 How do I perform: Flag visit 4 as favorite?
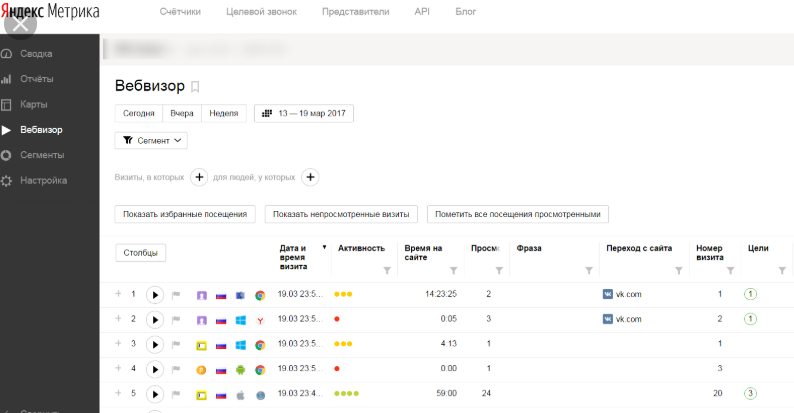(176, 369)
